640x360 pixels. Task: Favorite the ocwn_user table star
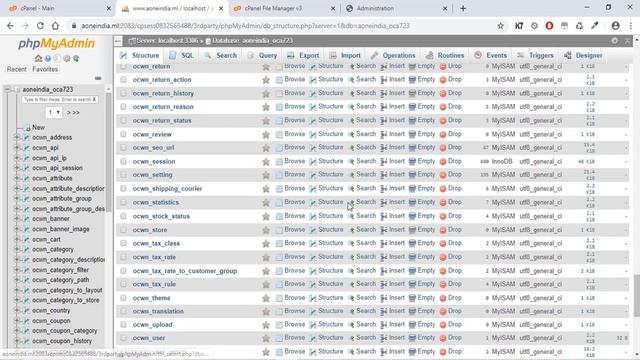pyautogui.click(x=266, y=338)
